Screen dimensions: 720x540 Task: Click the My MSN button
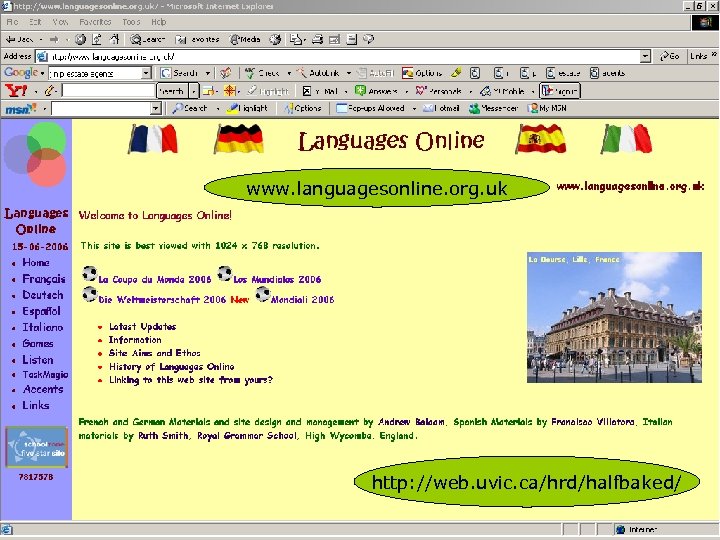click(547, 108)
